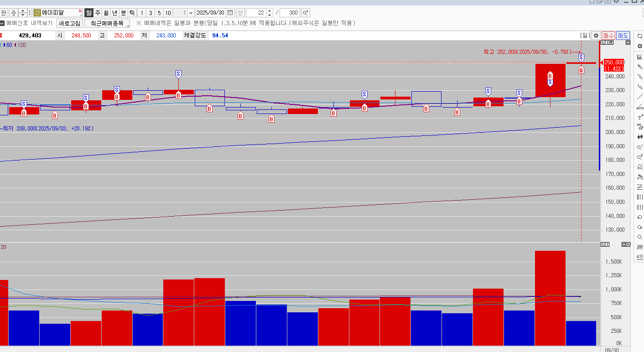This screenshot has height=352, width=644.
Task: Select the AUTO trend line tool
Action: point(640,107)
